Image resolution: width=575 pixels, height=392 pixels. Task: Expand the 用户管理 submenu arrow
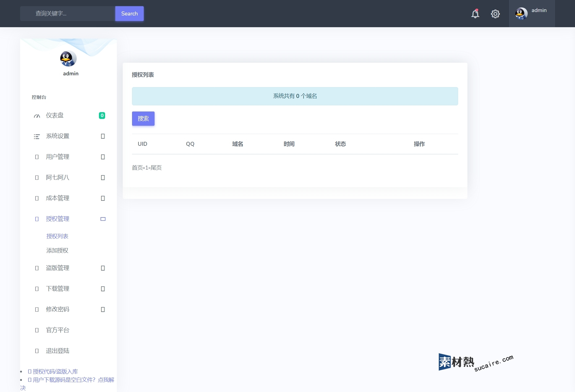click(103, 157)
